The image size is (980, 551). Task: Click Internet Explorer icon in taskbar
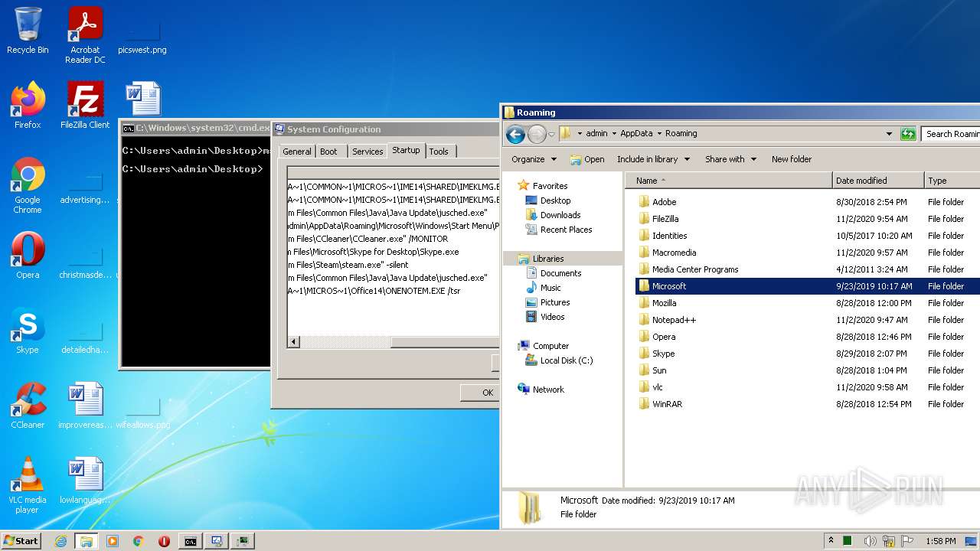[x=60, y=541]
